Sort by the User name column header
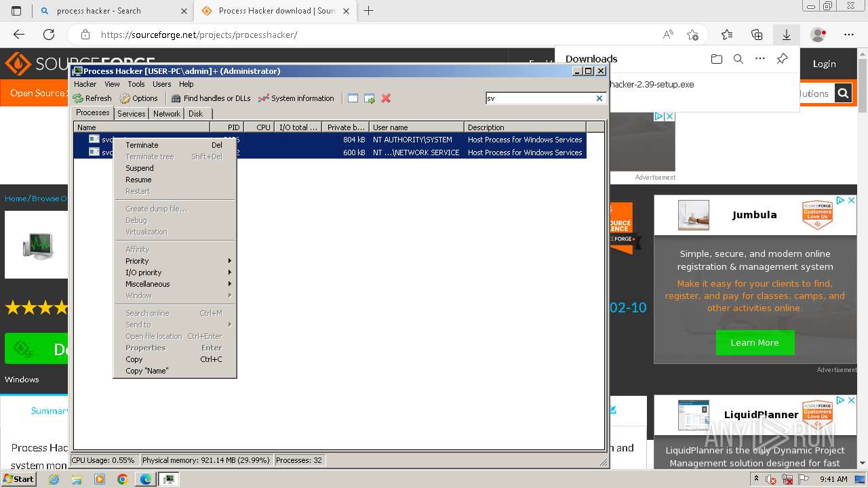The width and height of the screenshot is (868, 488). tap(416, 127)
